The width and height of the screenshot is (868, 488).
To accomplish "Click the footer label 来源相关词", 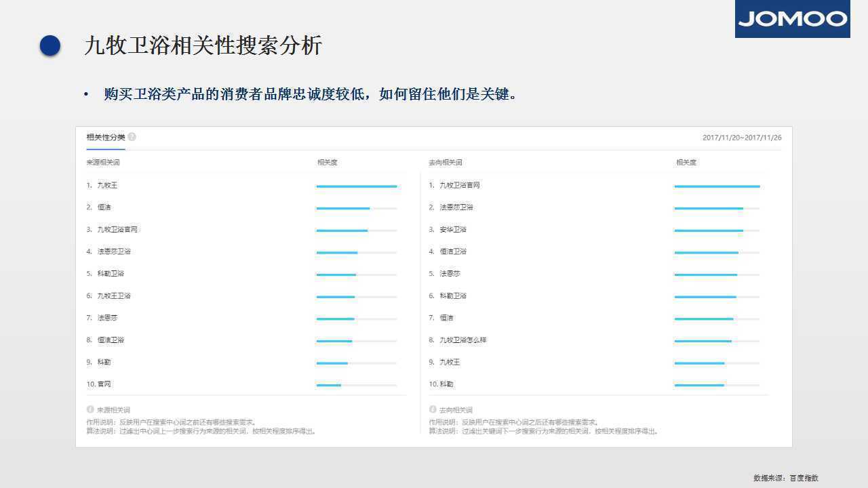I will 113,410.
